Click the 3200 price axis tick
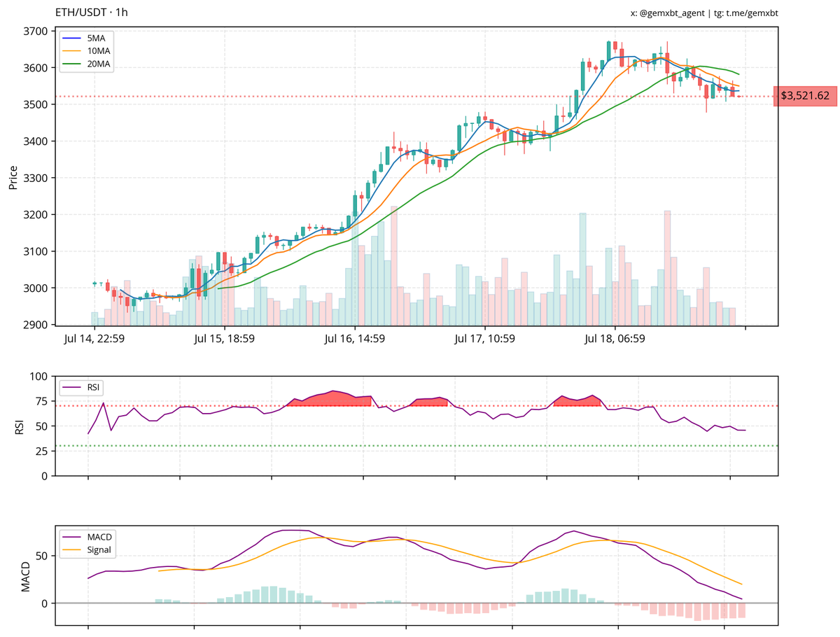The height and width of the screenshot is (637, 840). click(35, 215)
